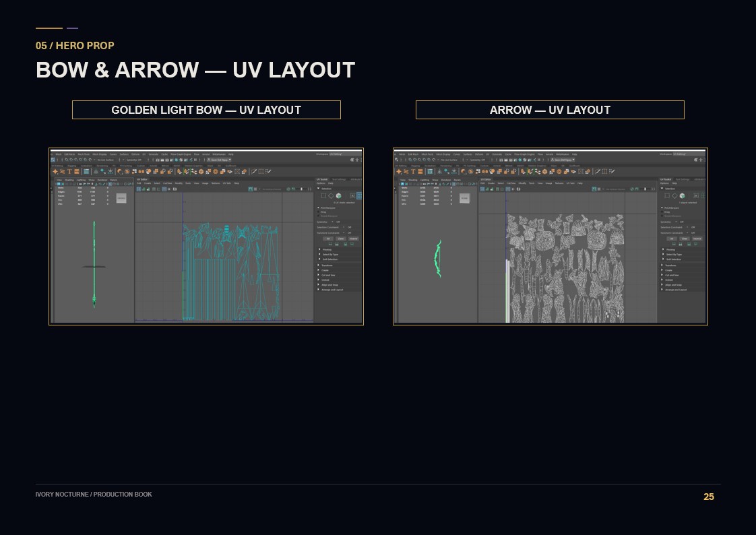This screenshot has width=756, height=535.
Task: Select Pick/Marquee radio in the Arrow screenshot
Action: [x=662, y=208]
